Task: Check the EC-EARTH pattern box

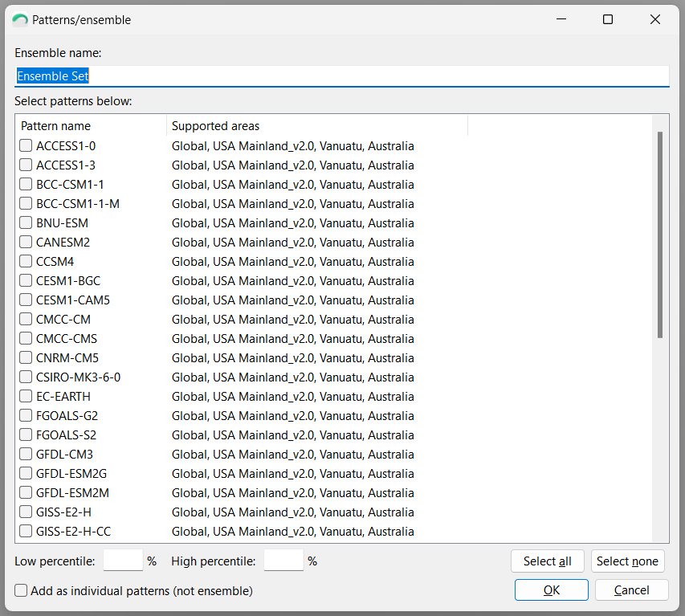Action: click(x=26, y=396)
